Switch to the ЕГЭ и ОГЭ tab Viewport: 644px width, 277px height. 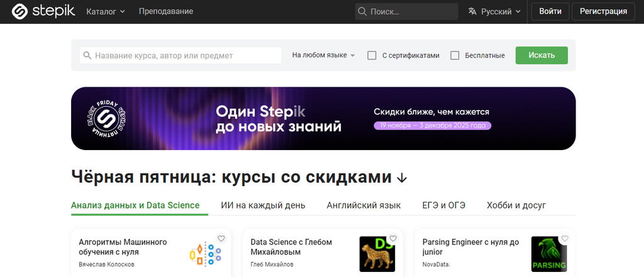443,205
